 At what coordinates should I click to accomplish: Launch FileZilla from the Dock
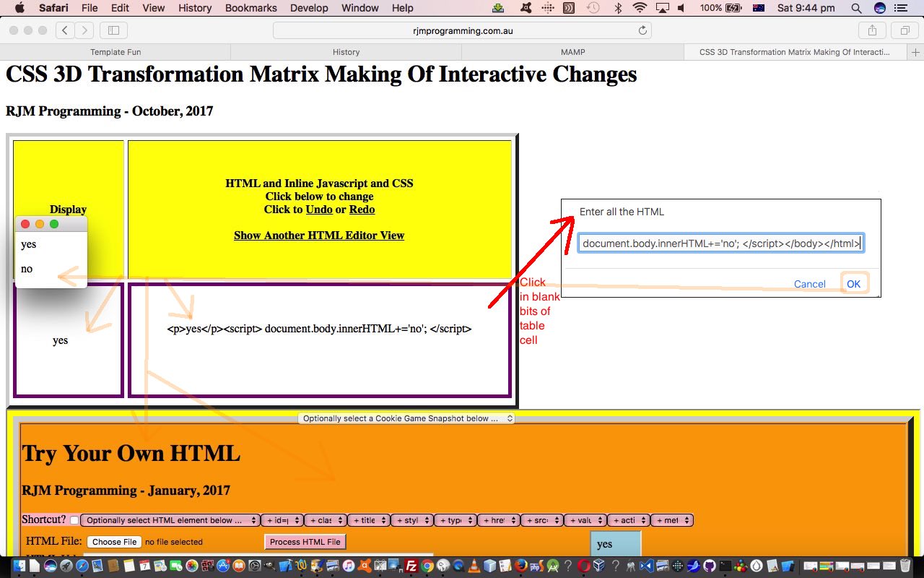(411, 566)
